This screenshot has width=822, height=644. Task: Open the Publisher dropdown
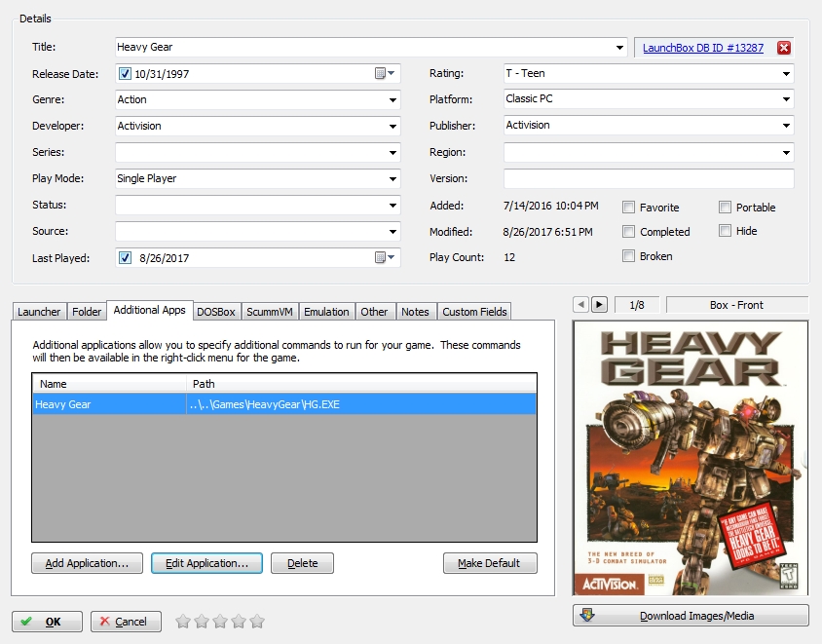tap(786, 126)
